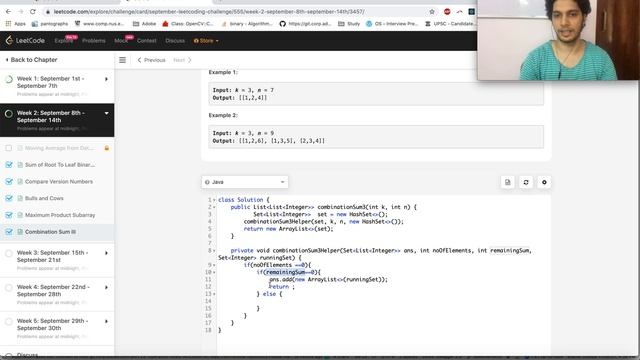640x360 pixels.
Task: Click the Week 1 progress circle icon
Action: tap(9, 79)
